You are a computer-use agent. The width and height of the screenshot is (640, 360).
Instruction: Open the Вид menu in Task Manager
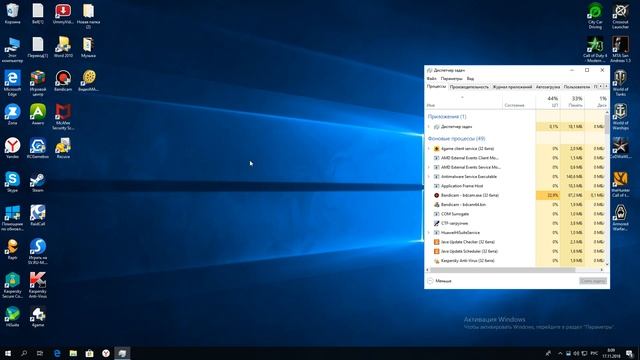coord(470,78)
